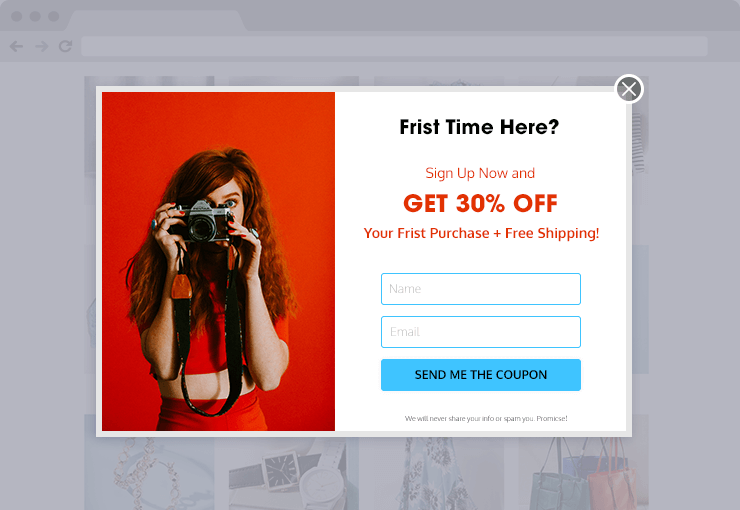Image resolution: width=740 pixels, height=510 pixels.
Task: Select the browser tab at top
Action: click(x=157, y=21)
